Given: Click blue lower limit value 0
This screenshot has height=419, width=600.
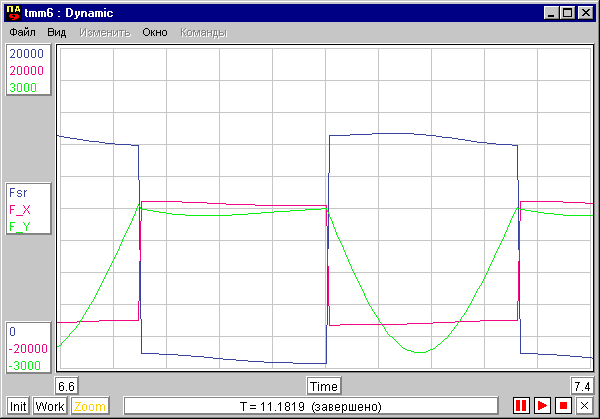Looking at the screenshot, I should click(13, 331).
